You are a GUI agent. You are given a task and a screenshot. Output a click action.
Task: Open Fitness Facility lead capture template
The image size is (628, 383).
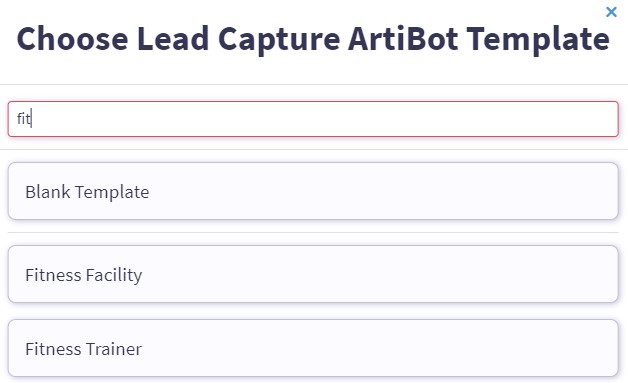click(x=313, y=274)
